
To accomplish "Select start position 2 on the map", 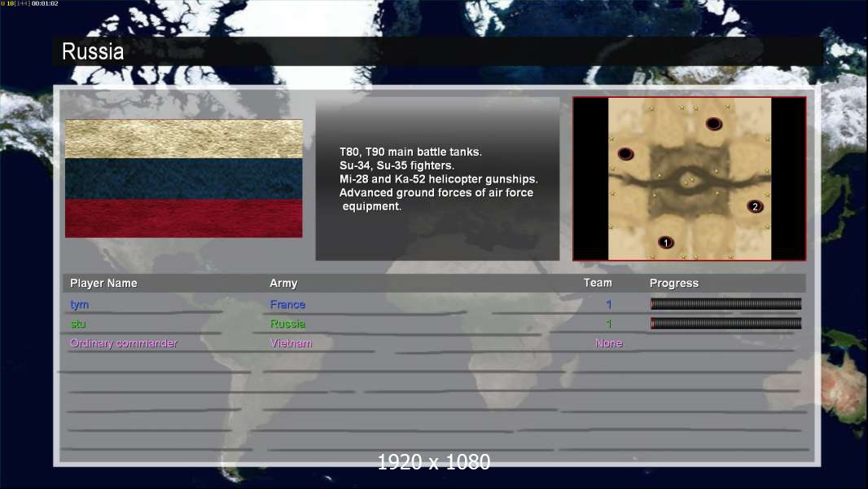I will pyautogui.click(x=755, y=206).
